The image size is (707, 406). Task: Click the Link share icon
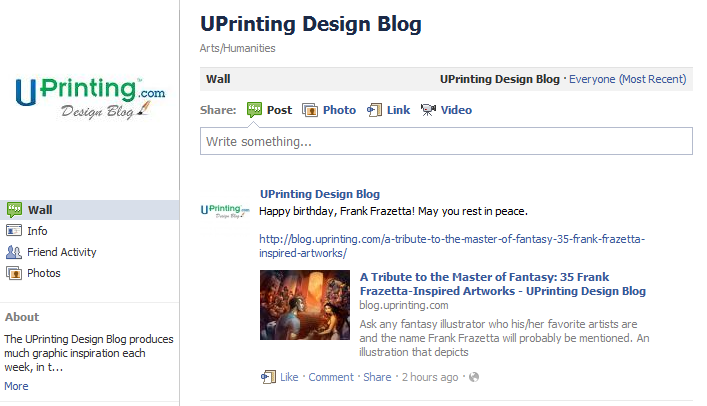374,110
